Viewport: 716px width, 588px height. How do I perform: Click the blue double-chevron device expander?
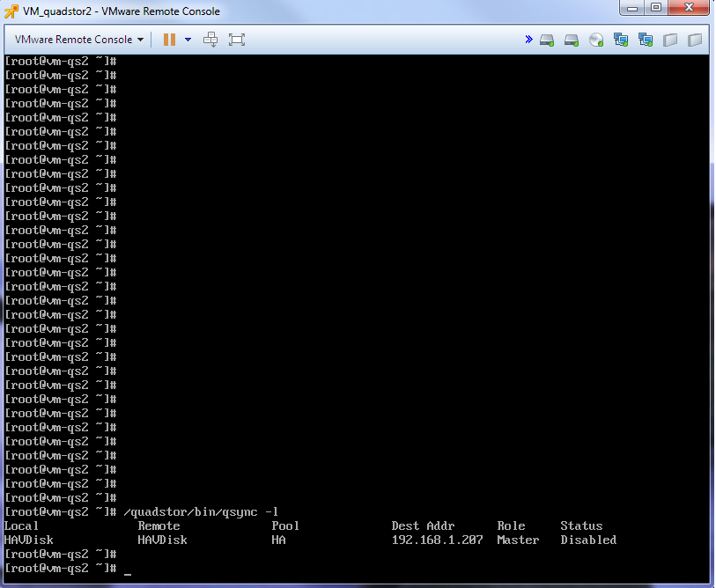(528, 40)
